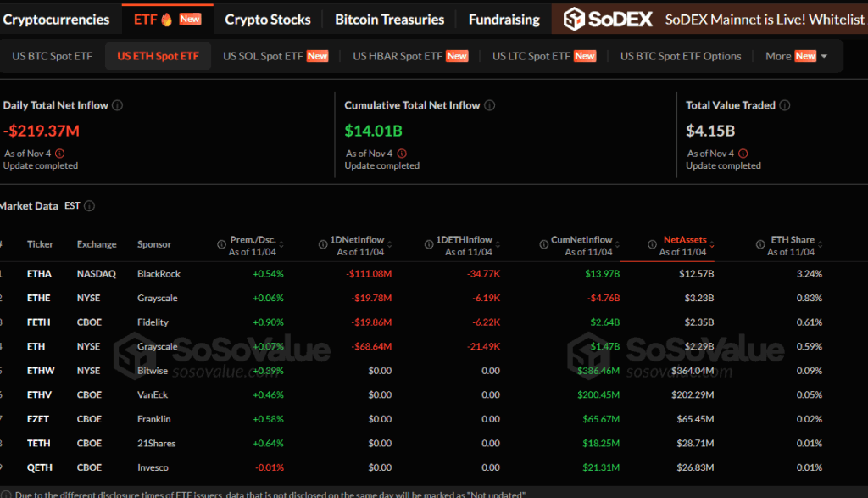
Task: Go to Bitcoin Treasuries section
Action: pyautogui.click(x=389, y=19)
